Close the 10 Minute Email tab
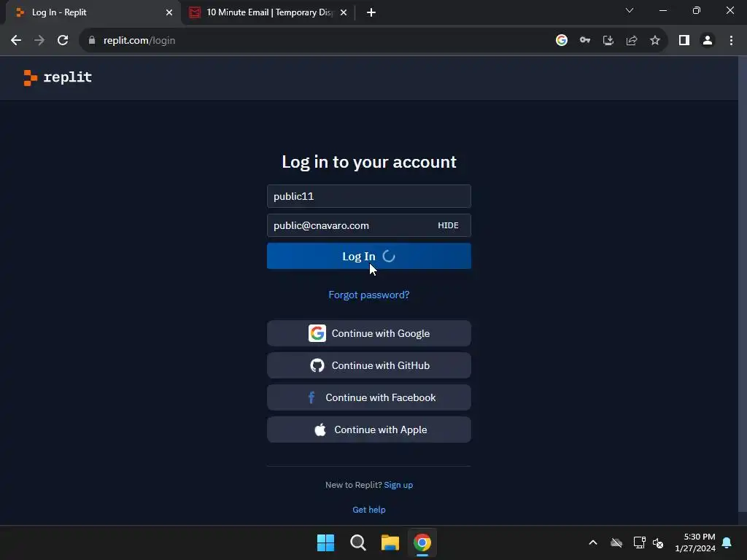 pos(344,12)
